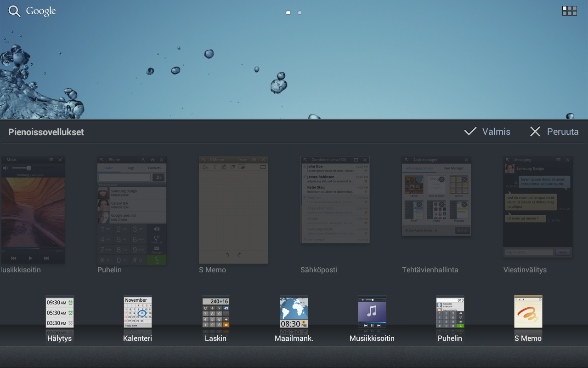Click the Sähköposti label
The height and width of the screenshot is (368, 588).
pos(319,270)
